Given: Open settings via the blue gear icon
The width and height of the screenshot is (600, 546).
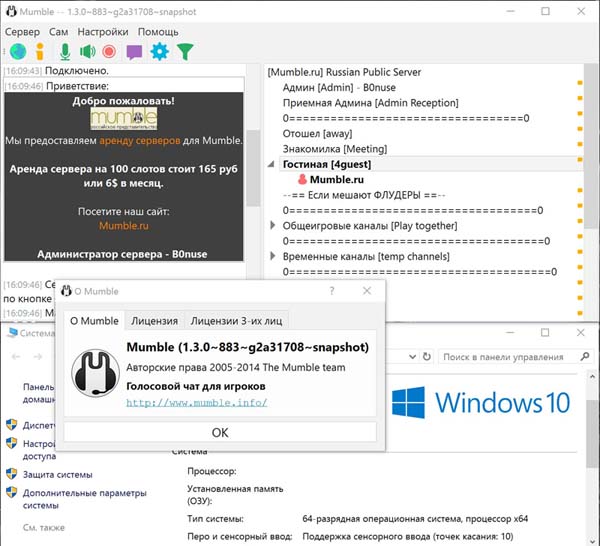Looking at the screenshot, I should pyautogui.click(x=159, y=51).
